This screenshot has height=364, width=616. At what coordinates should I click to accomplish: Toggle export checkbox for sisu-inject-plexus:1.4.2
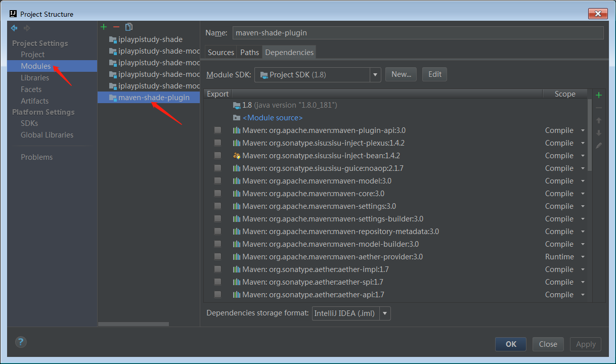coord(217,143)
